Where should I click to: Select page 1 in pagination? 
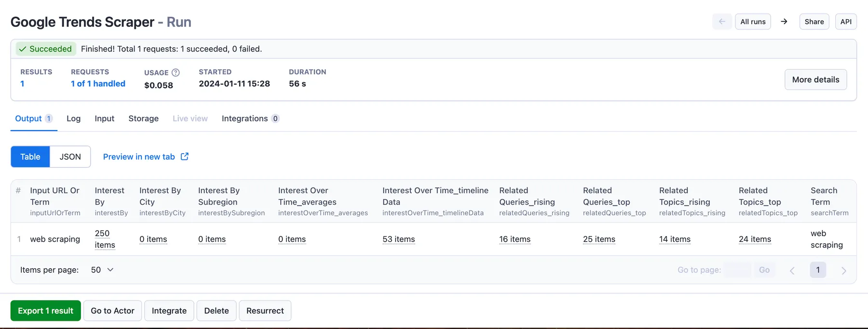coord(818,270)
